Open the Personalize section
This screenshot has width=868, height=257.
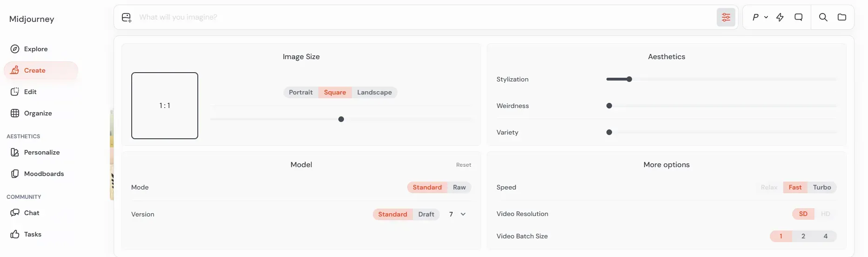(41, 152)
